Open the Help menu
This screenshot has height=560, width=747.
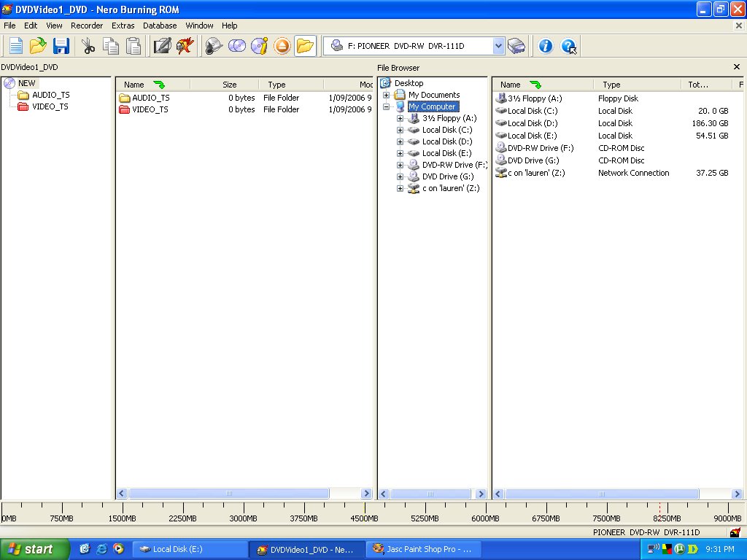pos(229,26)
